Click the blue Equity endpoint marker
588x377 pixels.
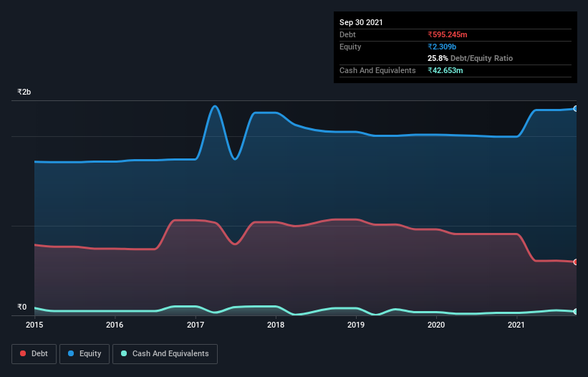click(576, 109)
